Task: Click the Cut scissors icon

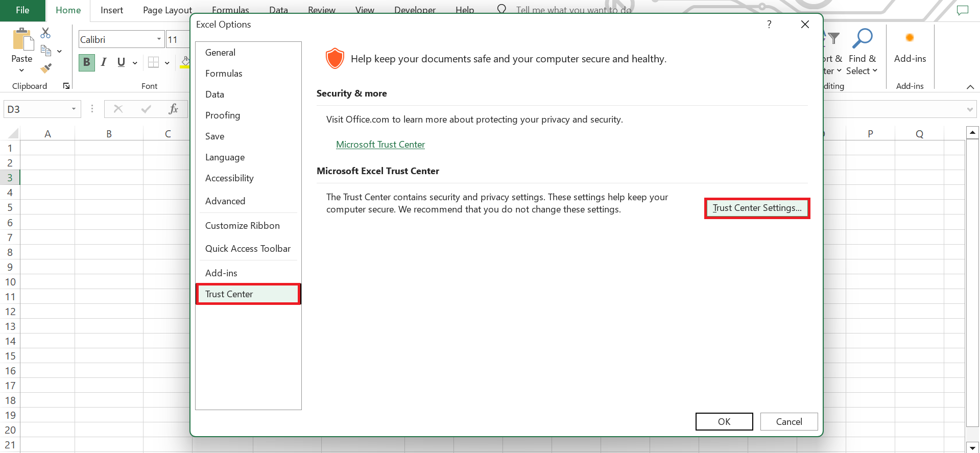Action: click(45, 33)
